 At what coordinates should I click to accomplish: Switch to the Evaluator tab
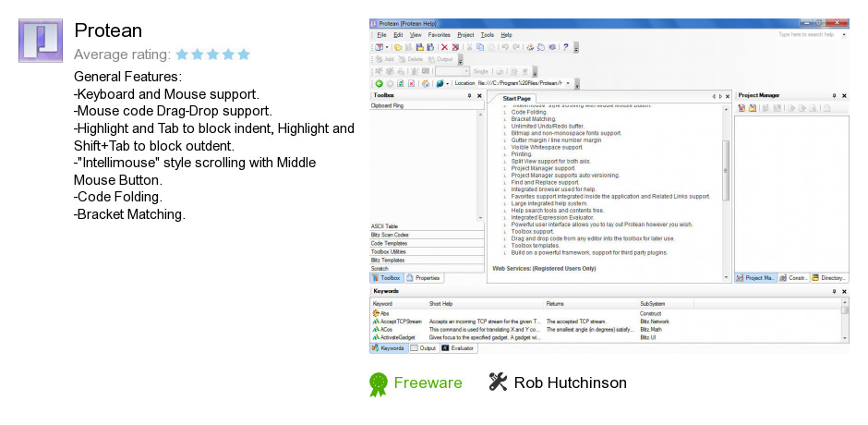click(458, 348)
